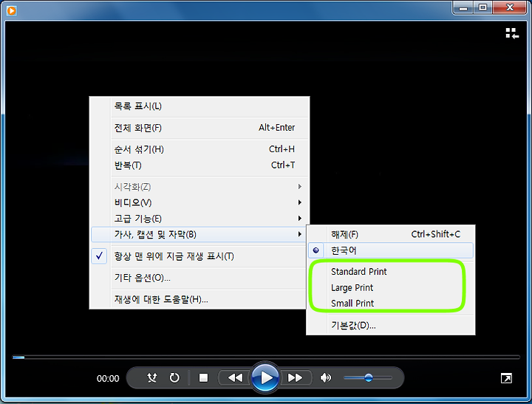Toggle repeat playback button
This screenshot has width=532, height=404.
click(174, 377)
